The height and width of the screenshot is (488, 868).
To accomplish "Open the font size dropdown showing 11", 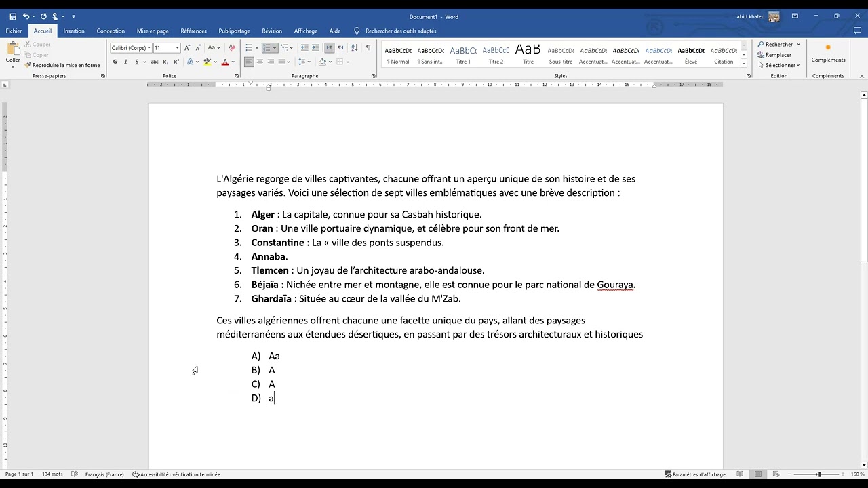I will point(178,48).
